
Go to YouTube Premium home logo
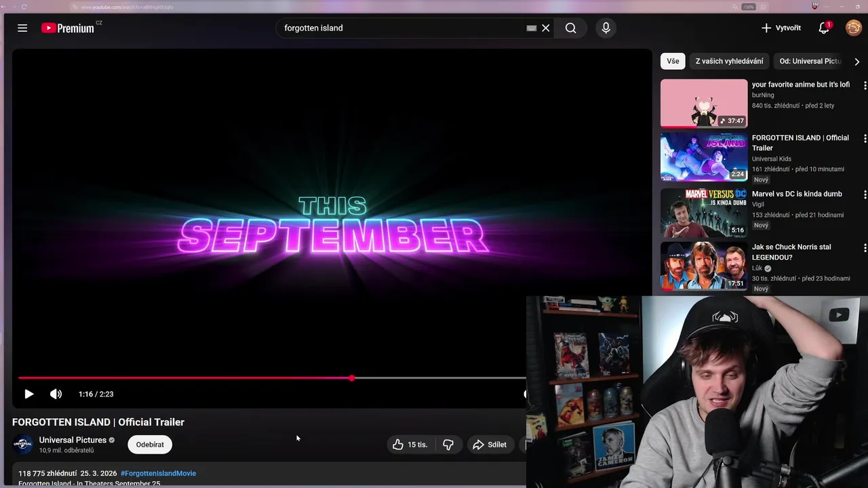68,28
